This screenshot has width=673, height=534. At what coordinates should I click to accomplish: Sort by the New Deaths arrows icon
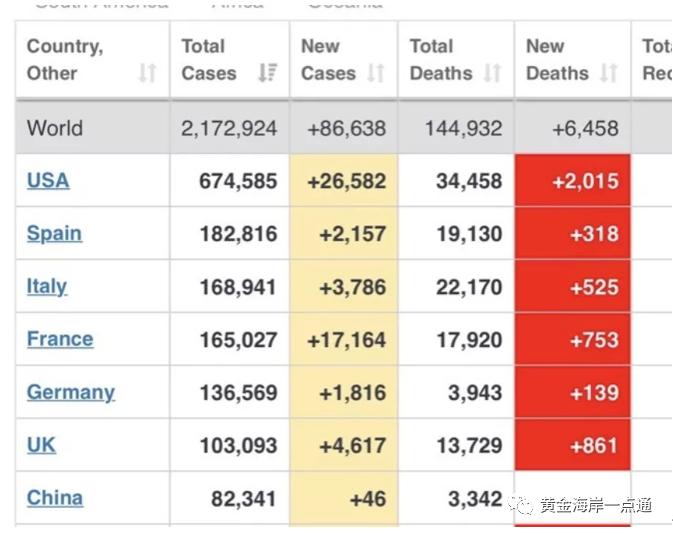pos(609,73)
